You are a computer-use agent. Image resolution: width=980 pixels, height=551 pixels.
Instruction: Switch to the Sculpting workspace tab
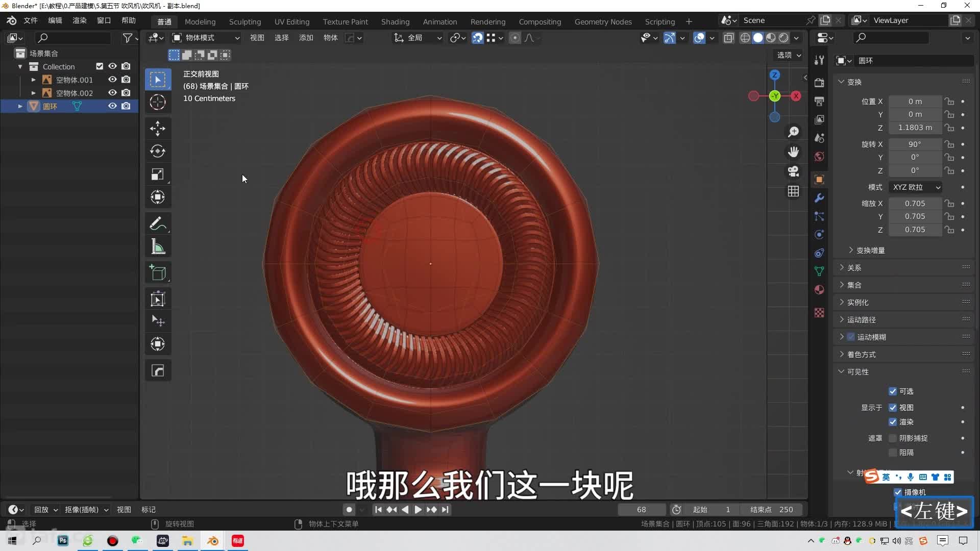tap(245, 21)
